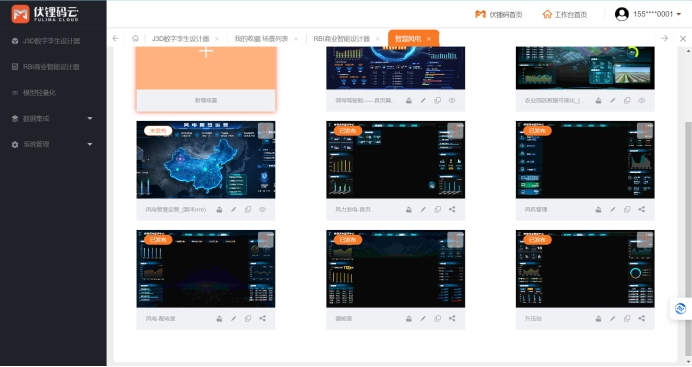The height and width of the screenshot is (367, 692).
Task: Share the 风机管理 scene
Action: coord(642,210)
